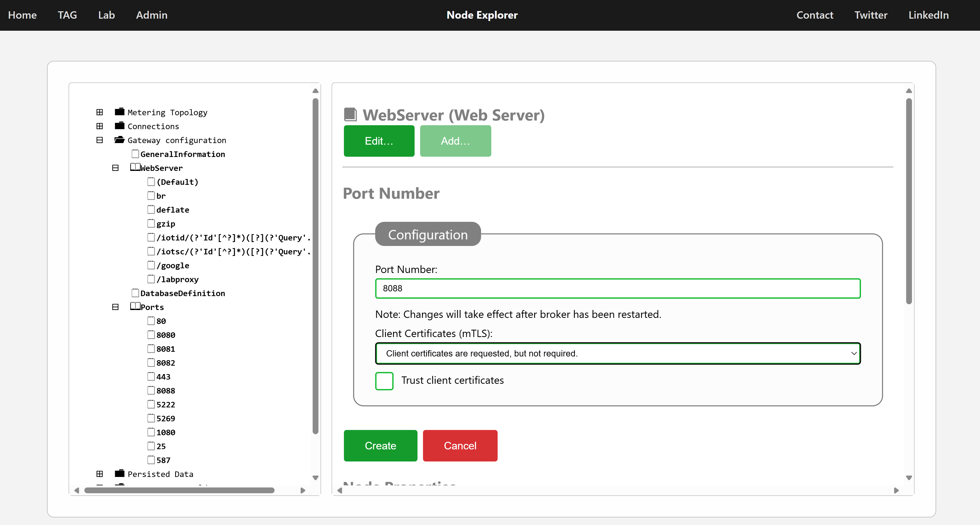The width and height of the screenshot is (980, 525).
Task: Click the page icon beside port 5222
Action: point(151,404)
